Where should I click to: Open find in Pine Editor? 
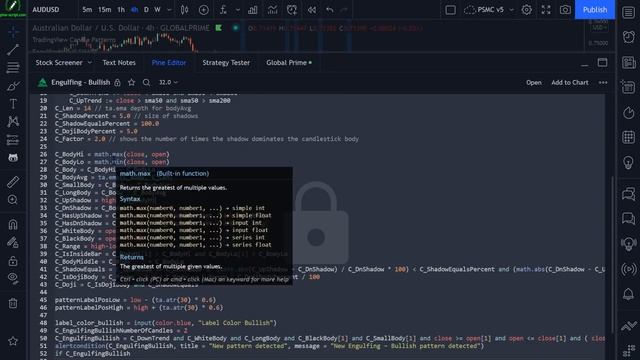point(147,82)
